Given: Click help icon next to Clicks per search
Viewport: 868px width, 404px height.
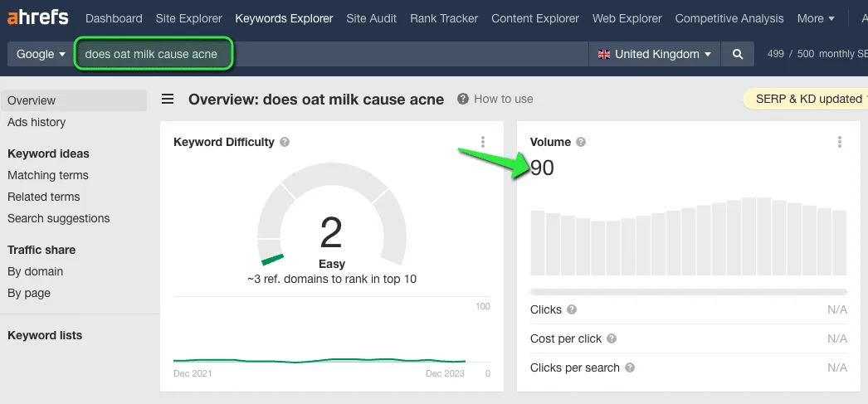Looking at the screenshot, I should click(x=630, y=367).
